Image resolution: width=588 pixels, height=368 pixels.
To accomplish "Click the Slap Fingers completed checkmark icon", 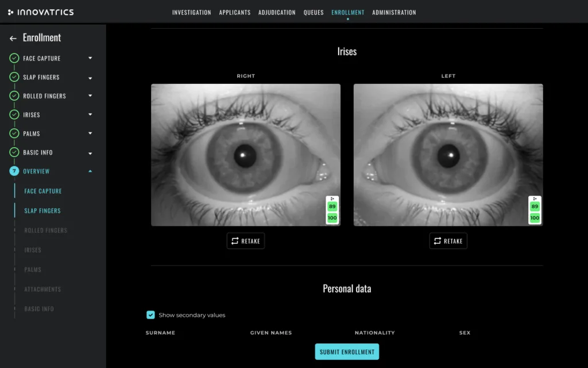I will point(14,77).
